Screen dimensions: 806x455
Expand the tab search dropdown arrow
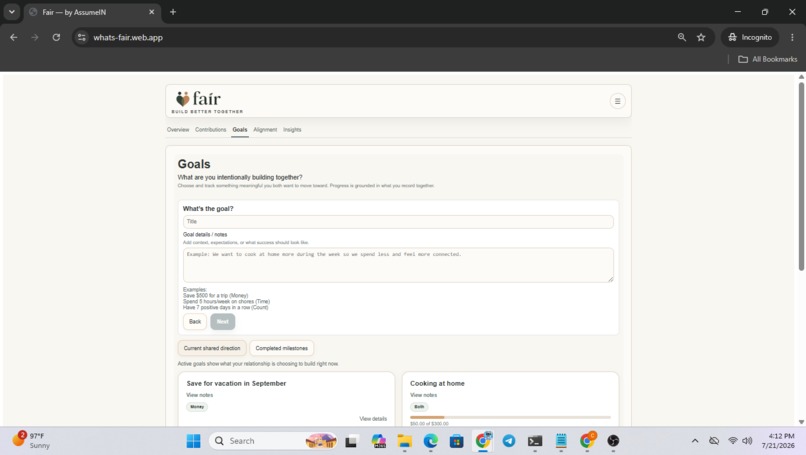click(x=12, y=12)
